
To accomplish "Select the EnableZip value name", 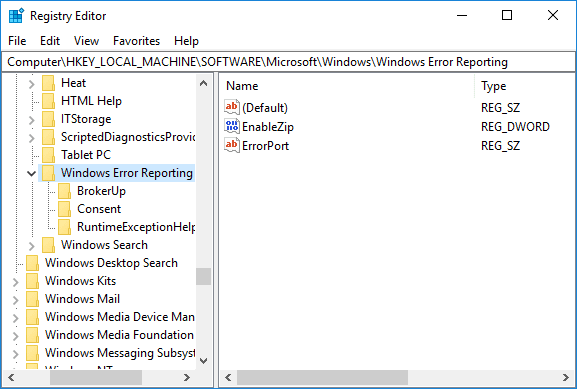I will [x=268, y=127].
